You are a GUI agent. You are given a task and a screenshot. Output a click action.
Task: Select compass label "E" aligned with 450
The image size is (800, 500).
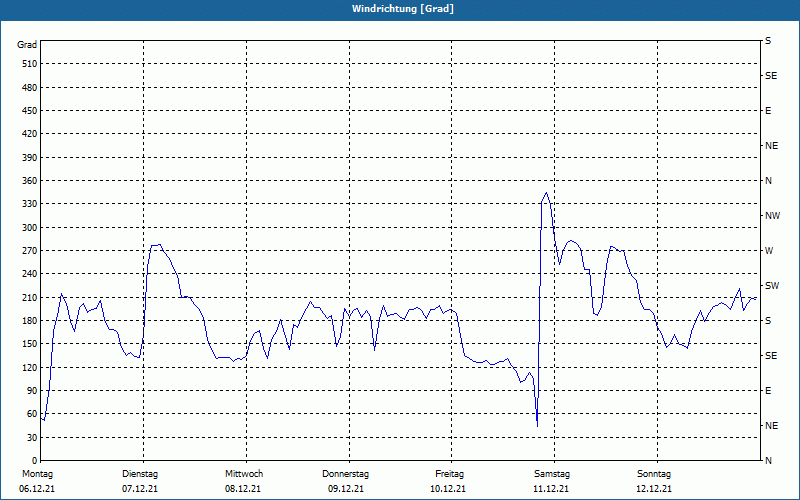point(768,111)
